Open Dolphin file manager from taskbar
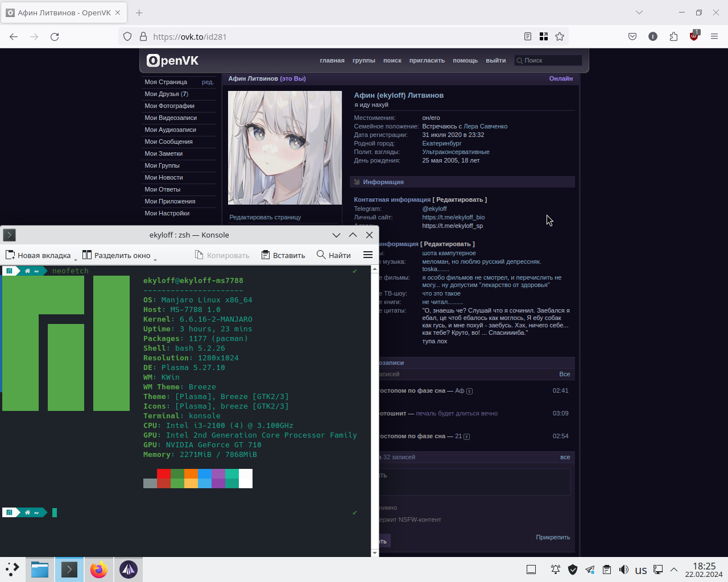 (x=40, y=569)
